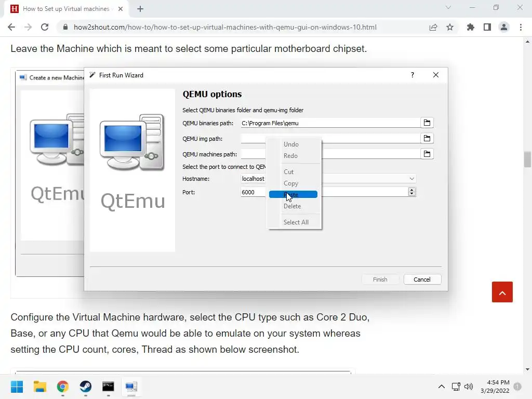Viewport: 532px width, 399px height.
Task: Click the wizard Help question mark
Action: (413, 75)
